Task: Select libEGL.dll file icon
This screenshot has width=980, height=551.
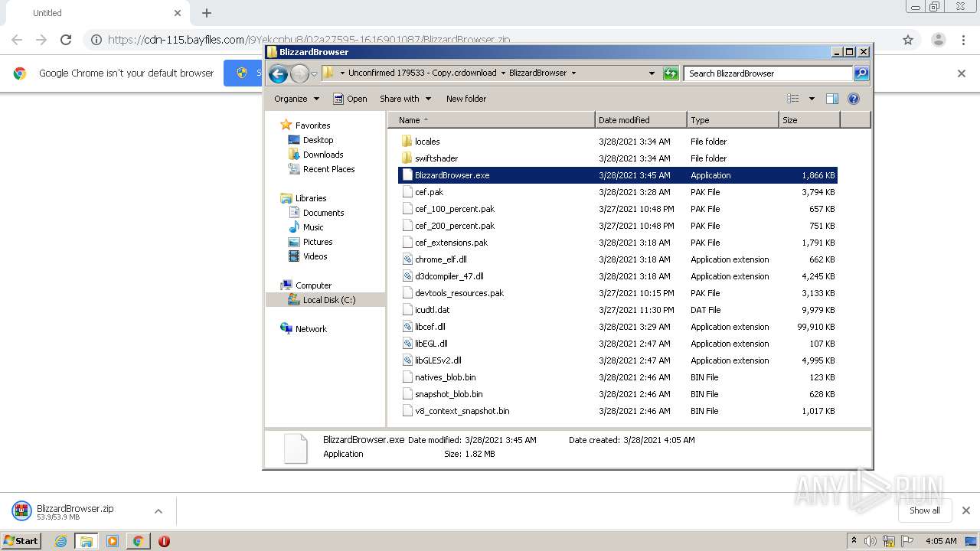Action: [407, 344]
